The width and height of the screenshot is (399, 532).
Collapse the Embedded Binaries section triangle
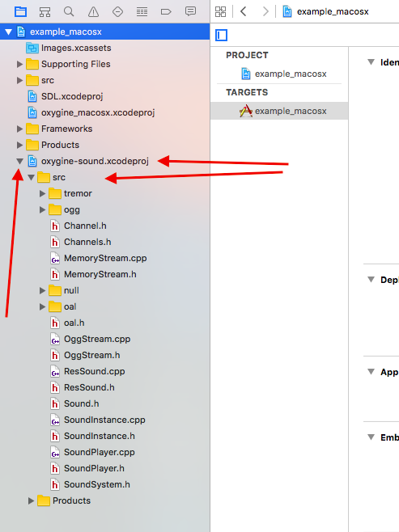point(371,437)
